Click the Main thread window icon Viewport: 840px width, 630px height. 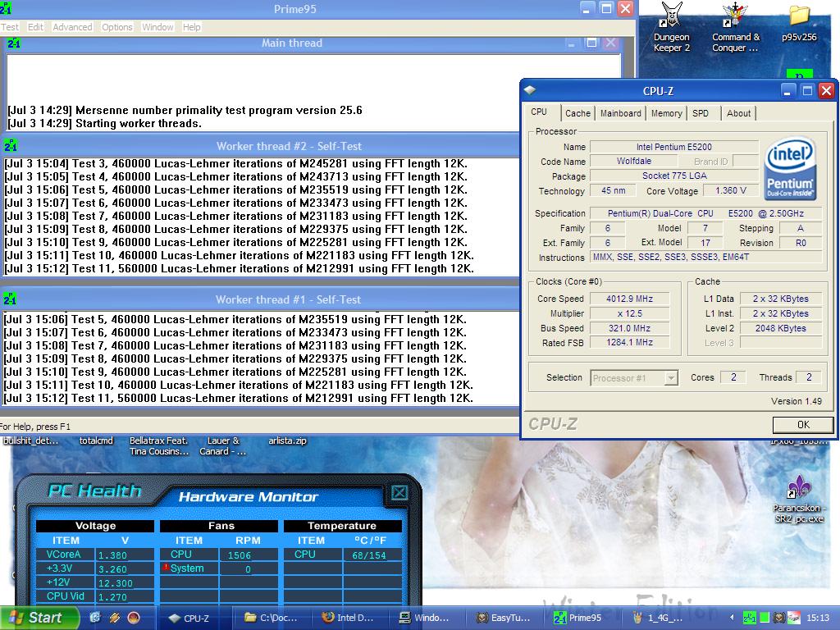tap(14, 43)
